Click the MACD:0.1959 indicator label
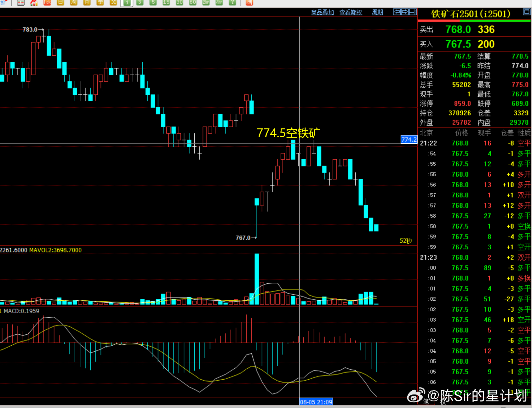This screenshot has width=532, height=408. pyautogui.click(x=21, y=311)
